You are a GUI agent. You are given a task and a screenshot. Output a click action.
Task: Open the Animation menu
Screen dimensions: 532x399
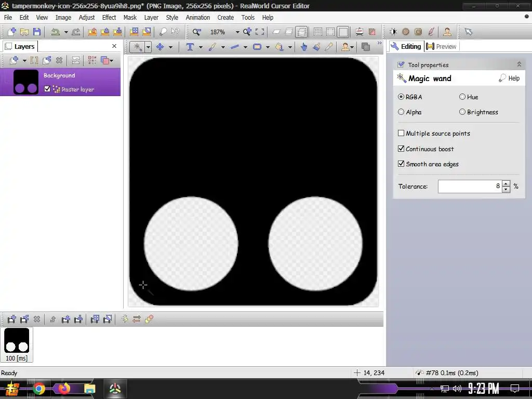point(198,17)
